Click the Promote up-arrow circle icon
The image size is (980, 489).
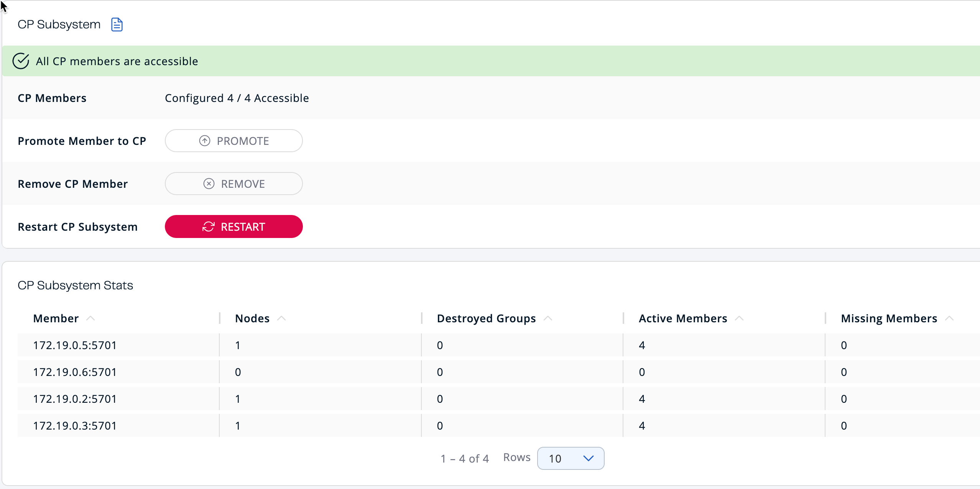pyautogui.click(x=205, y=141)
